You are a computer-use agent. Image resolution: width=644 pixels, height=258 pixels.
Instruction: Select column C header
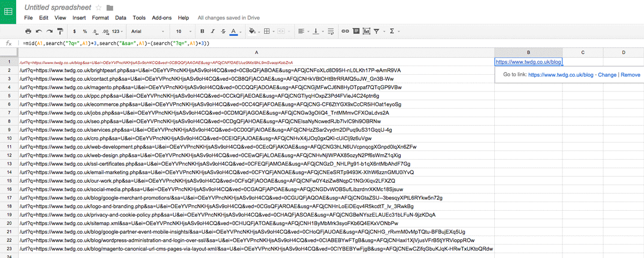[583, 52]
